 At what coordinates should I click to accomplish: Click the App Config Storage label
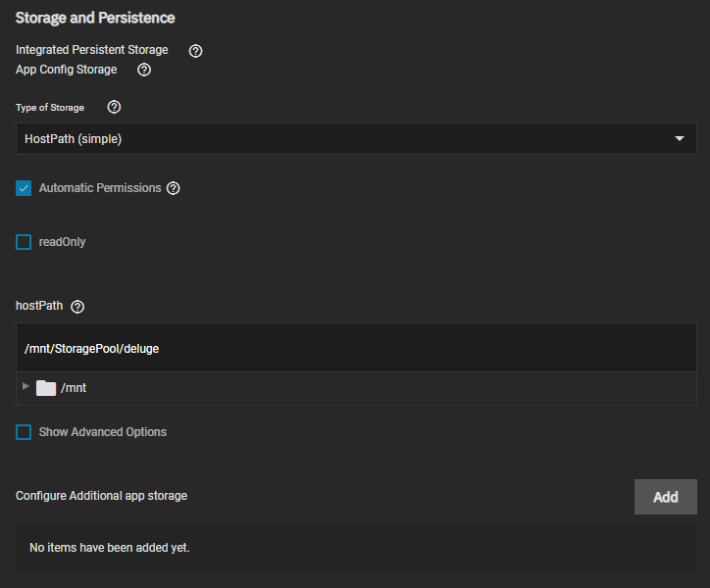[x=67, y=70]
